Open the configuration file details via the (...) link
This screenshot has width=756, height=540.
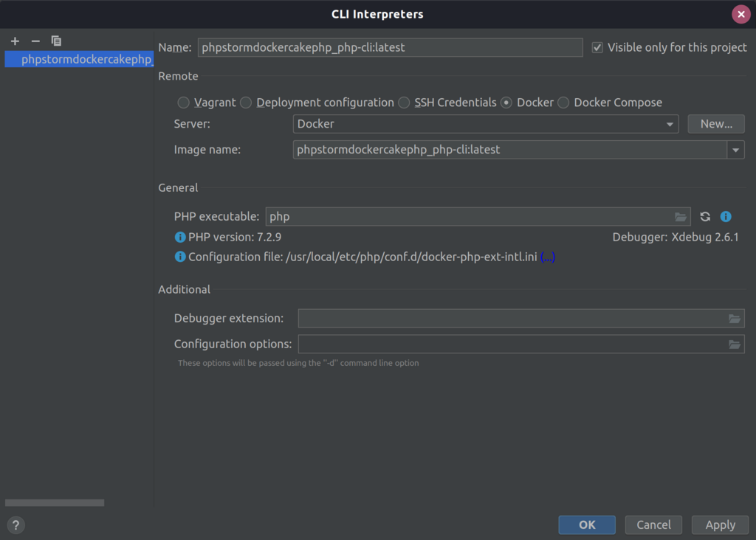tap(547, 257)
